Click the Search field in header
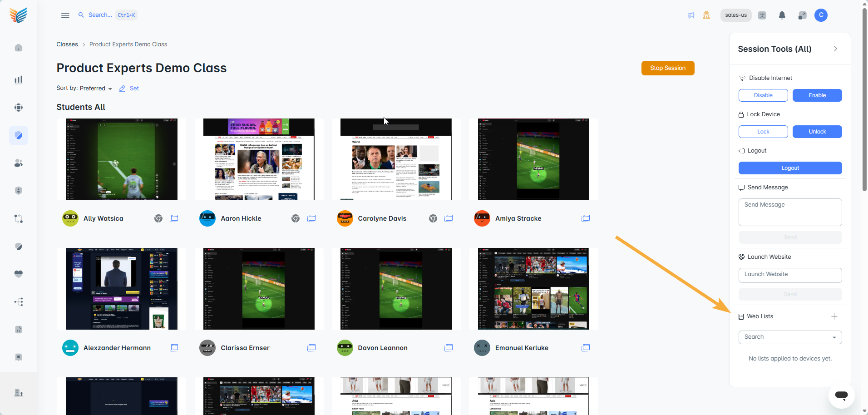Viewport: 868px width, 415px height. click(107, 15)
